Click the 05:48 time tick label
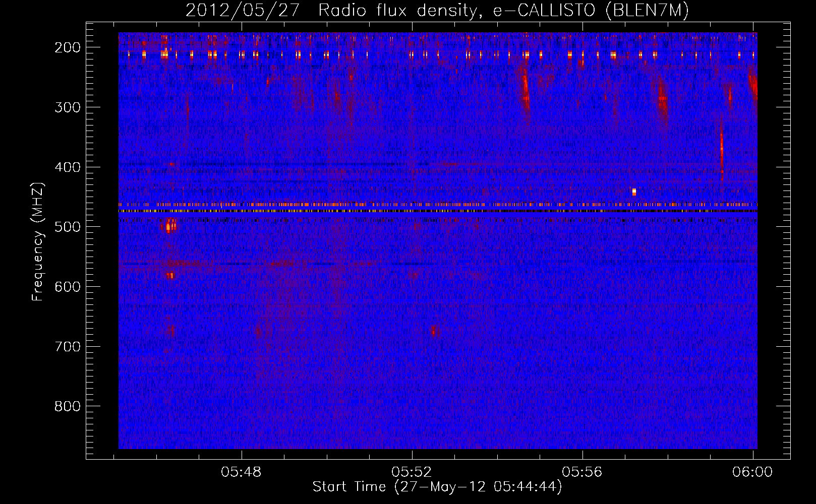The width and height of the screenshot is (816, 504). click(242, 472)
